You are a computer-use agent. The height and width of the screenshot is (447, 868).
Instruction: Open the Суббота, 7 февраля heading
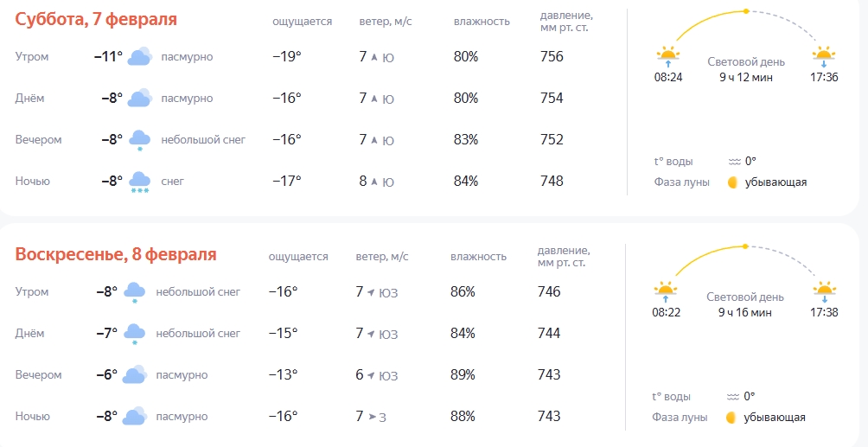point(96,19)
